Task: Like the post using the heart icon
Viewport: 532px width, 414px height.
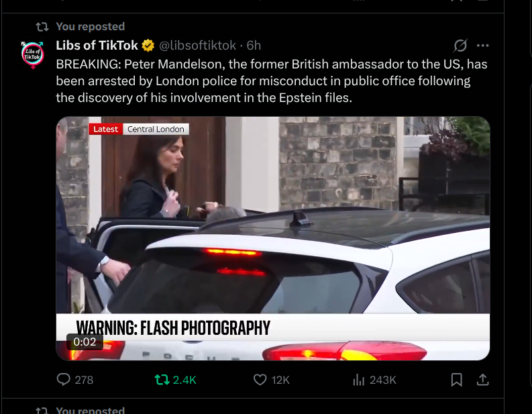Action: click(x=260, y=380)
